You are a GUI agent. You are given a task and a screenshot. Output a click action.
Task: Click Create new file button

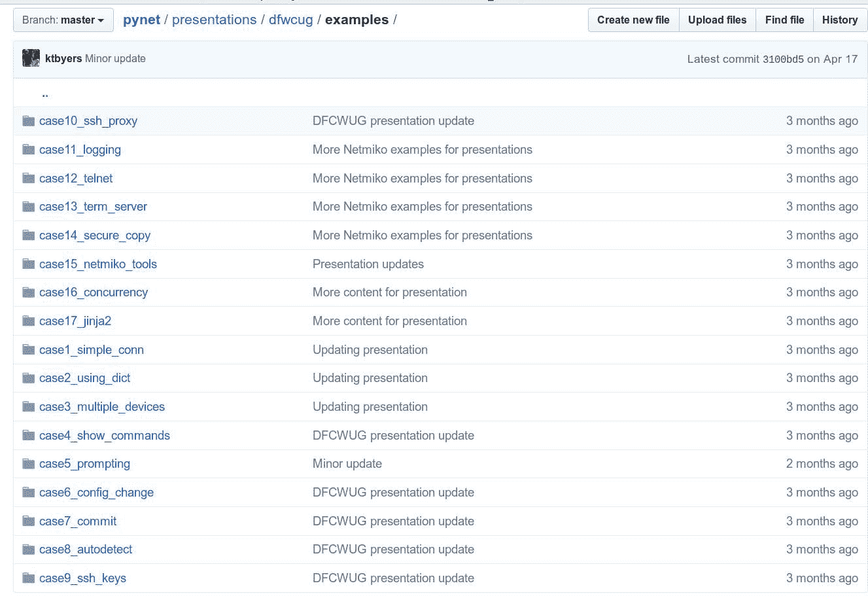[x=633, y=20]
